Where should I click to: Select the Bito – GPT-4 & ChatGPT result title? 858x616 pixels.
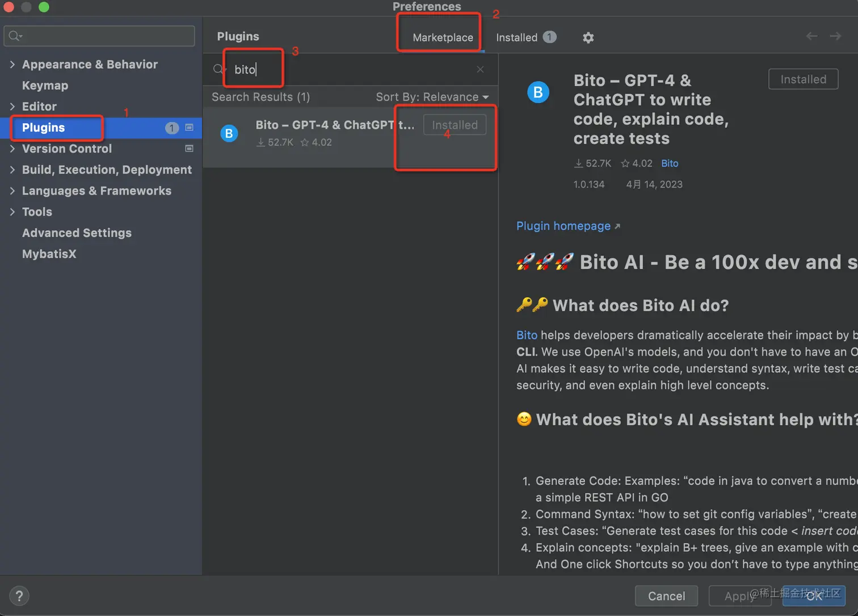[x=335, y=125]
